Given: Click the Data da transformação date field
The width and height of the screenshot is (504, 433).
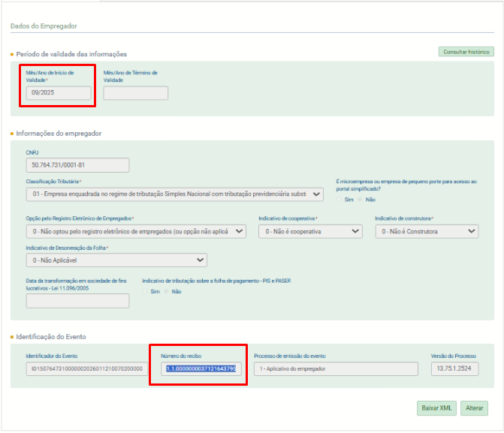Looking at the screenshot, I should (x=77, y=302).
